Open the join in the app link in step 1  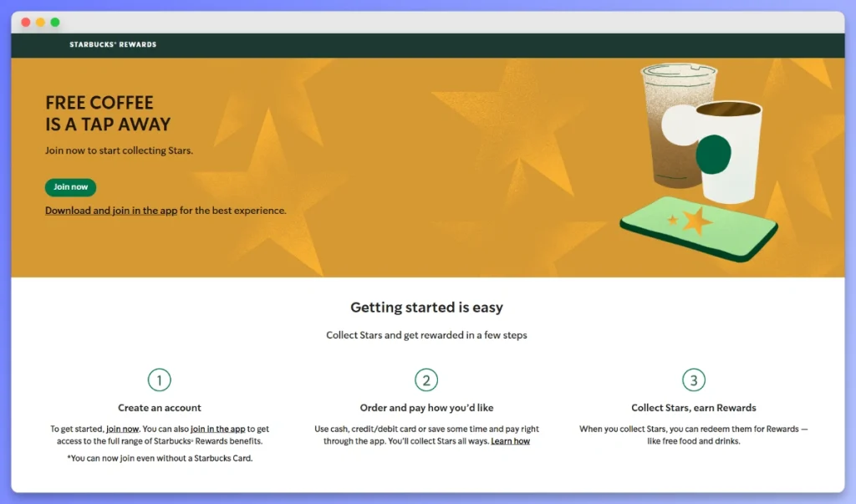tap(217, 429)
